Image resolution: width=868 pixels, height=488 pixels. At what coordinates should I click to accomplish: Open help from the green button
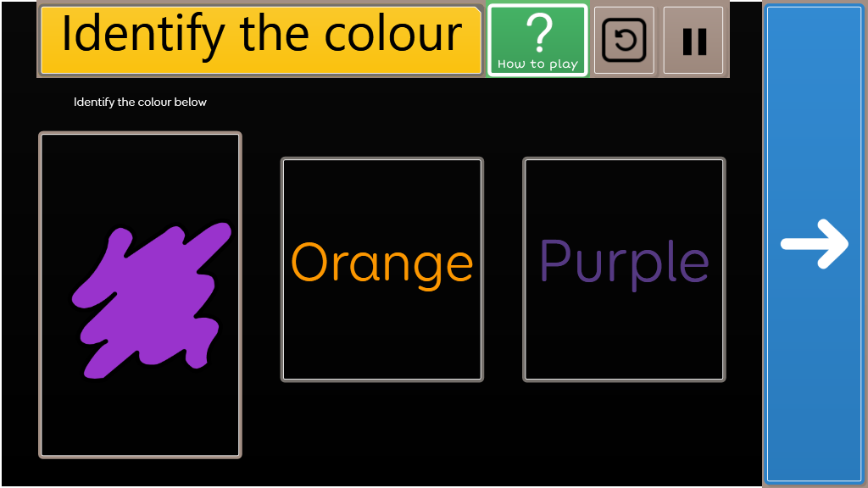[537, 40]
